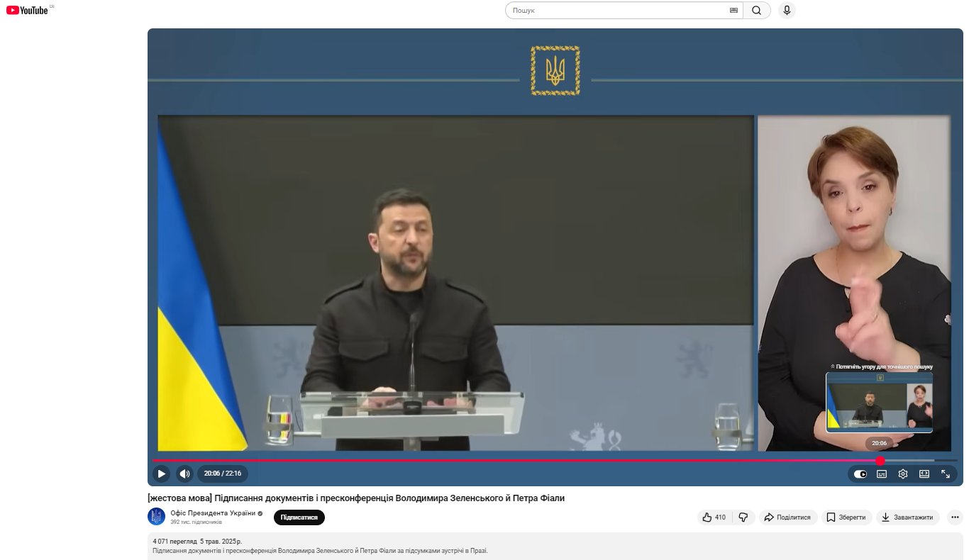Like the video with thumbs up
The image size is (969, 560).
(x=714, y=517)
